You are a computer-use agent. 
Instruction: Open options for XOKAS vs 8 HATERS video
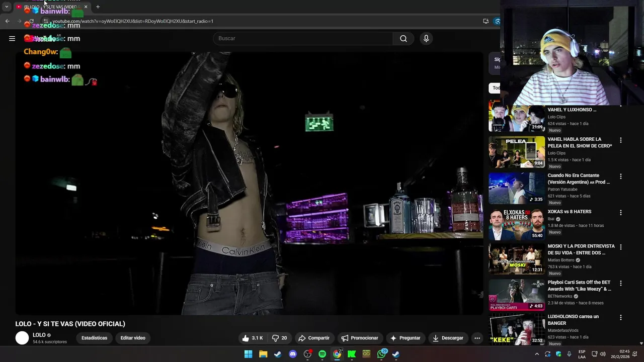[x=620, y=213]
